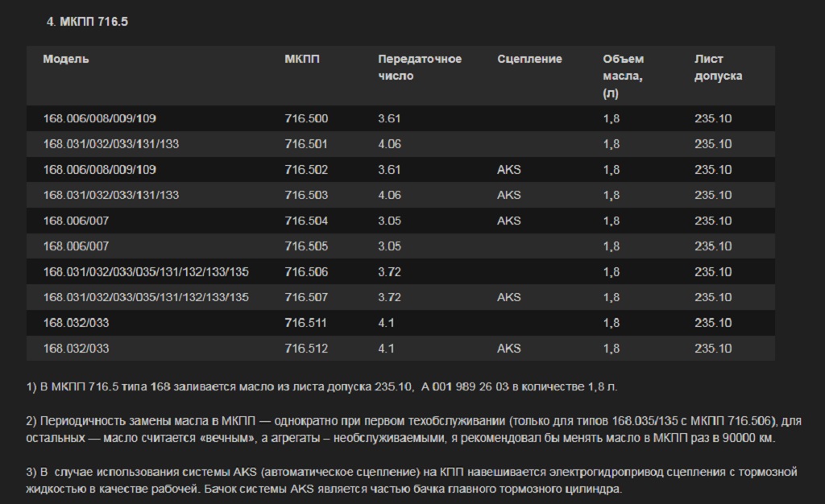The width and height of the screenshot is (825, 504).
Task: Click the "Передаточное число" column header
Action: click(419, 68)
